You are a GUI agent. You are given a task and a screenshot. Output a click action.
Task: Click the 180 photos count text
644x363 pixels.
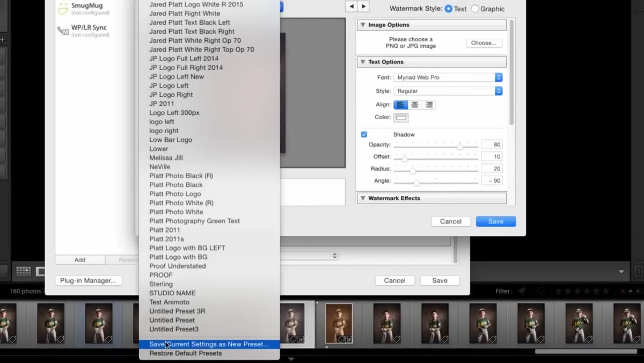(x=26, y=291)
